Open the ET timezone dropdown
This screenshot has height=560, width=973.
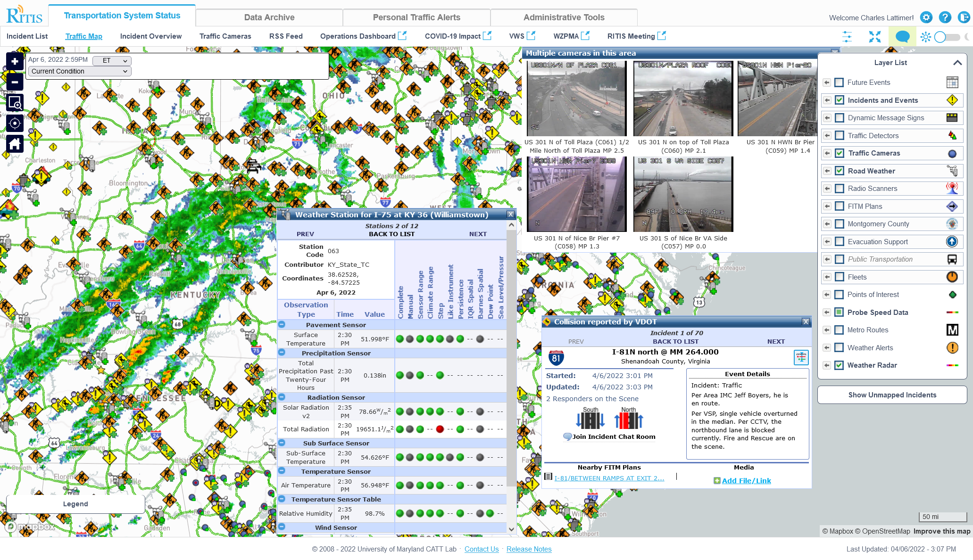(x=112, y=60)
